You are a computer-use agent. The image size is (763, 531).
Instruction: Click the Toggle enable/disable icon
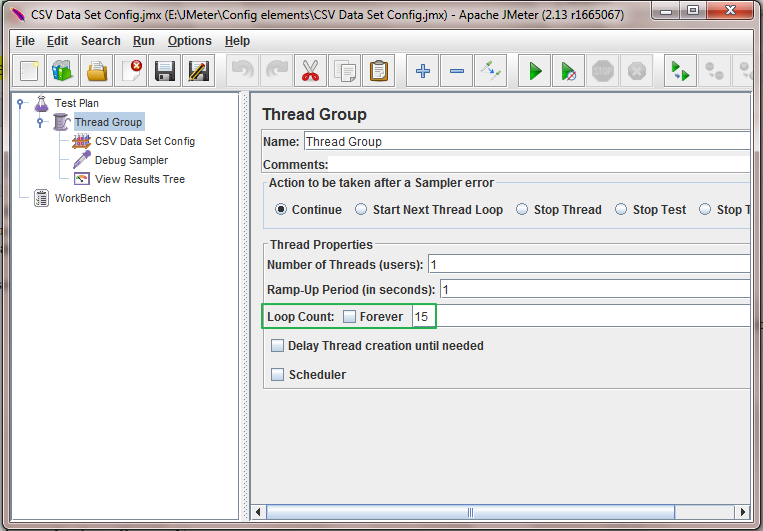coord(490,71)
